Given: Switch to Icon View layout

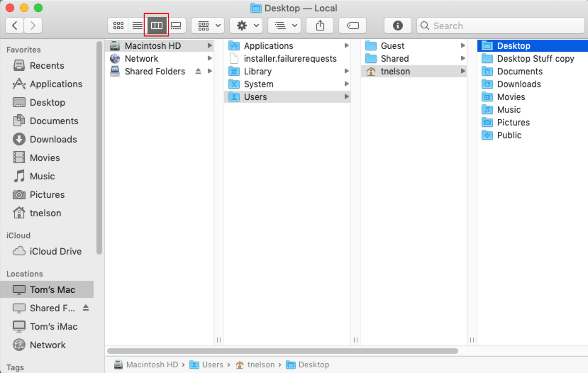Looking at the screenshot, I should 118,25.
